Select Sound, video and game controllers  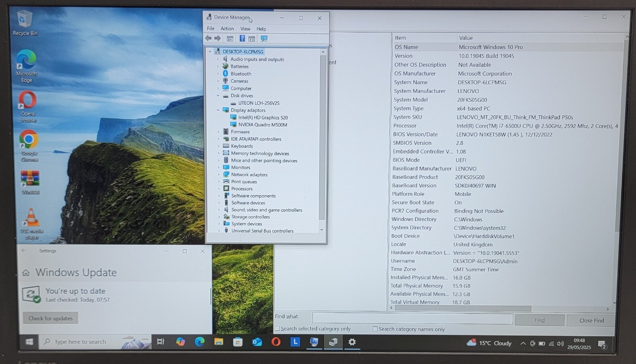point(267,210)
